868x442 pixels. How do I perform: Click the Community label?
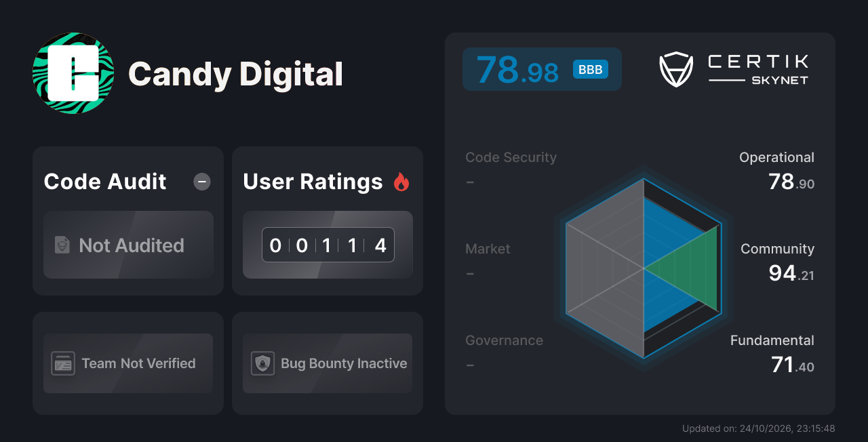tap(777, 249)
